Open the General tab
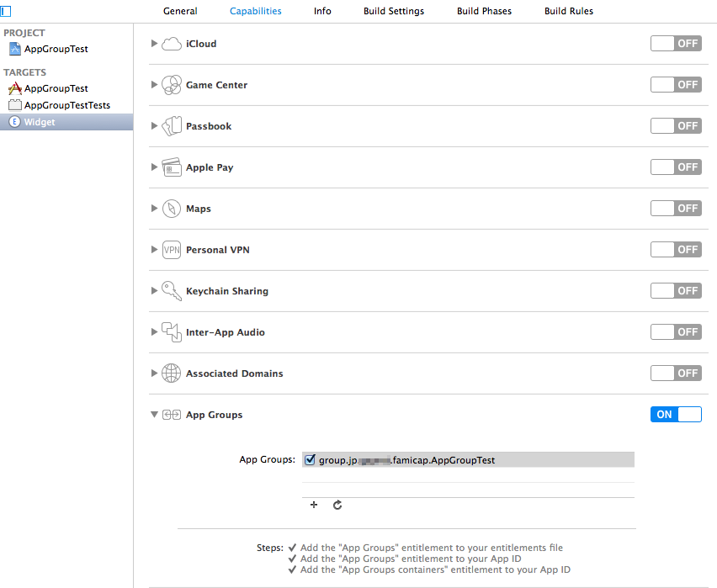Viewport: 717px width, 588px height. pyautogui.click(x=180, y=11)
